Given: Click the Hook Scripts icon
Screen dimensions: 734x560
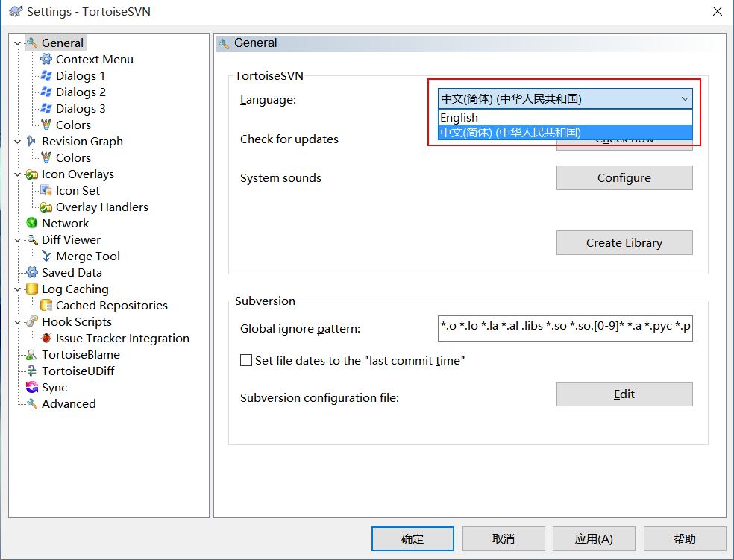Looking at the screenshot, I should (32, 322).
